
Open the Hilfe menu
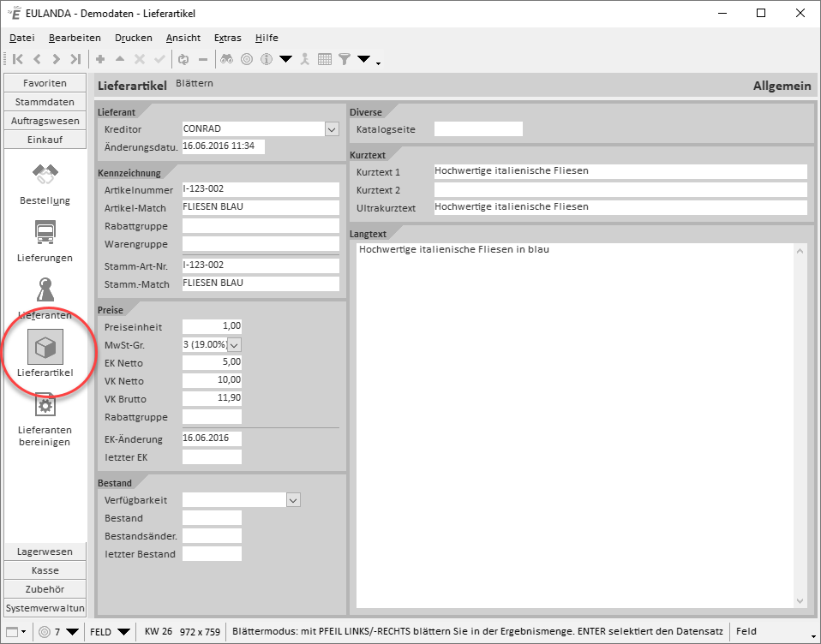[x=267, y=38]
